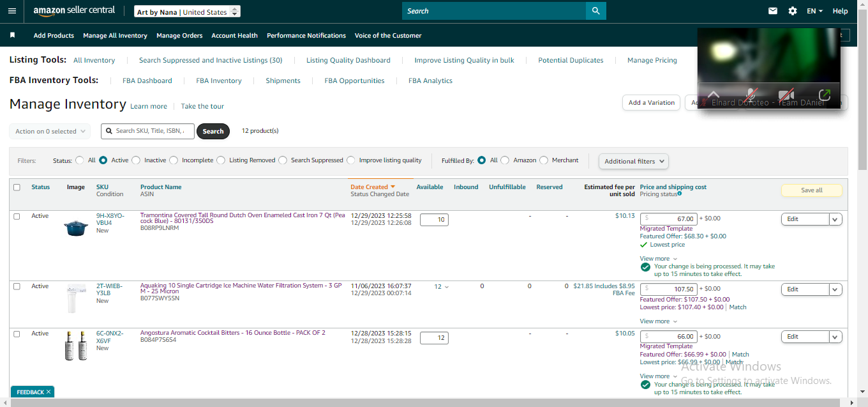
Task: Close the Feedback tab with X
Action: pos(49,392)
